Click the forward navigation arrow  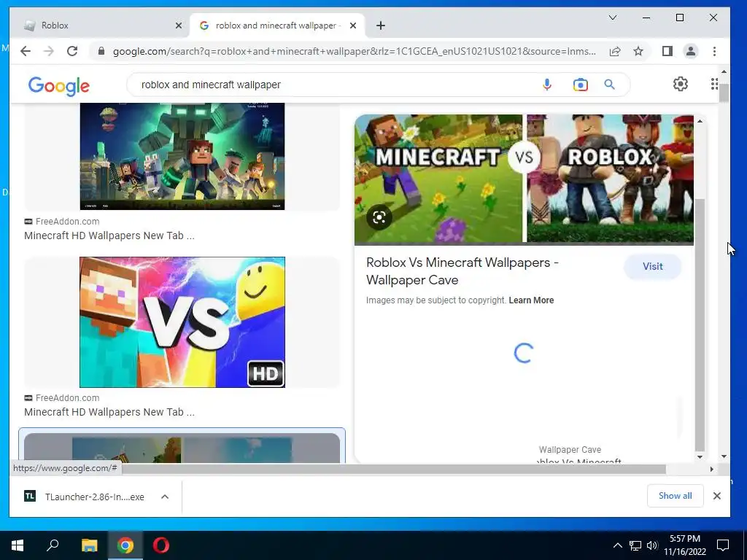click(x=49, y=51)
